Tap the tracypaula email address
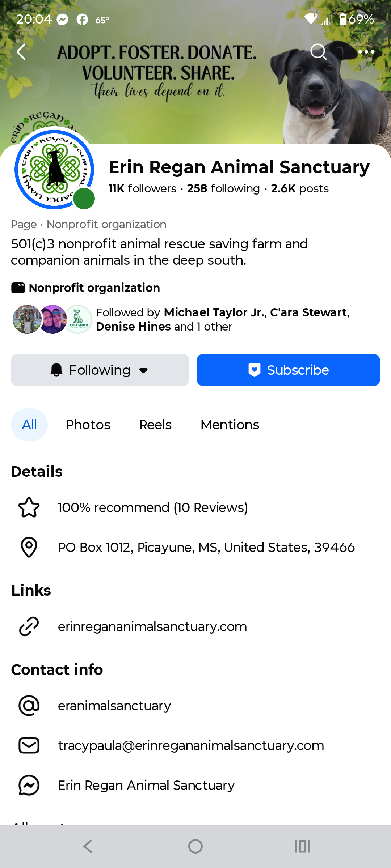The height and width of the screenshot is (868, 391). point(191,745)
